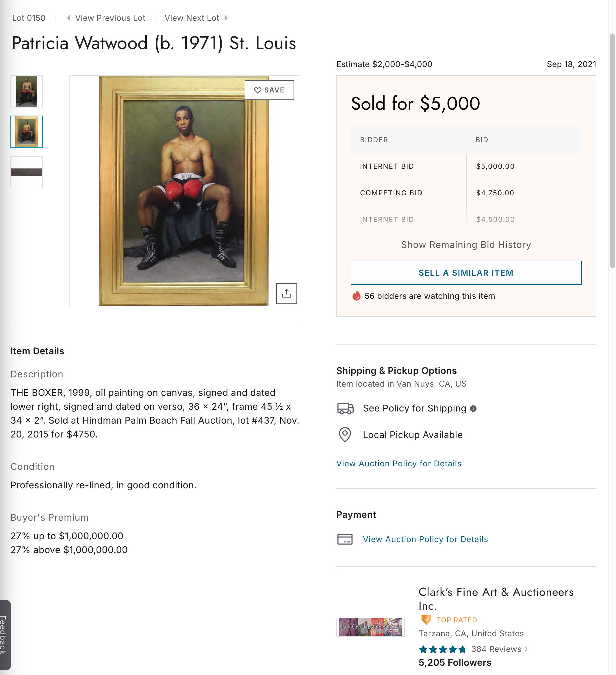Viewport: 616px width, 675px height.
Task: Open View Auction Policy for Details link
Action: click(398, 463)
